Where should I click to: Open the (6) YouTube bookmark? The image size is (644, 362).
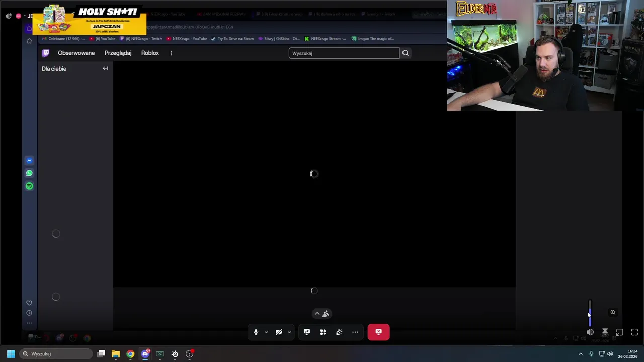click(x=102, y=39)
